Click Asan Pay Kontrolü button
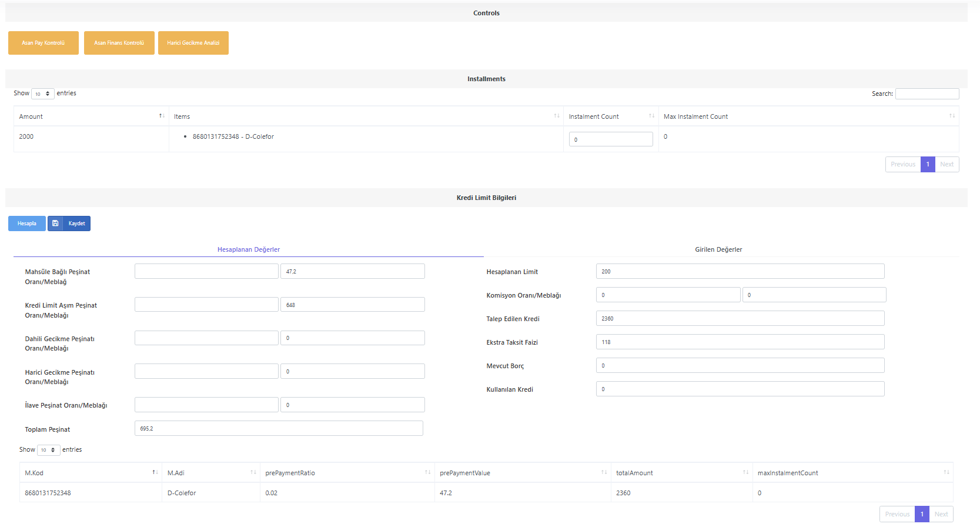This screenshot has width=980, height=527. [44, 43]
